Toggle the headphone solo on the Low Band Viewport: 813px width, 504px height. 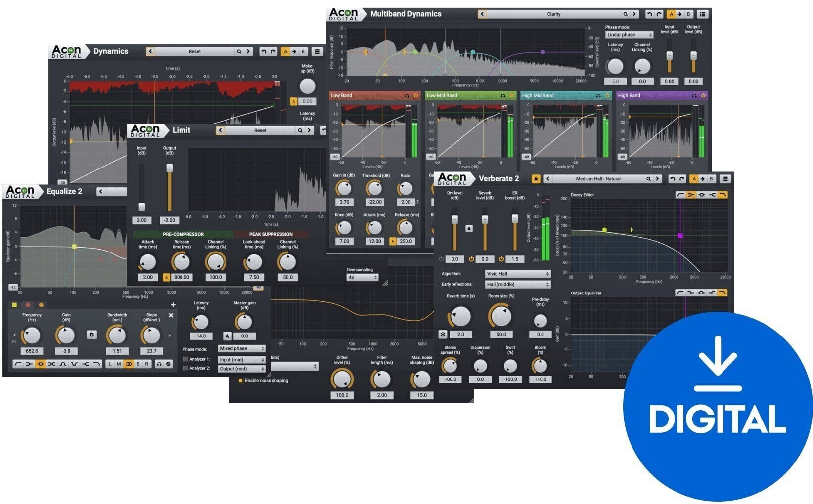tap(406, 95)
